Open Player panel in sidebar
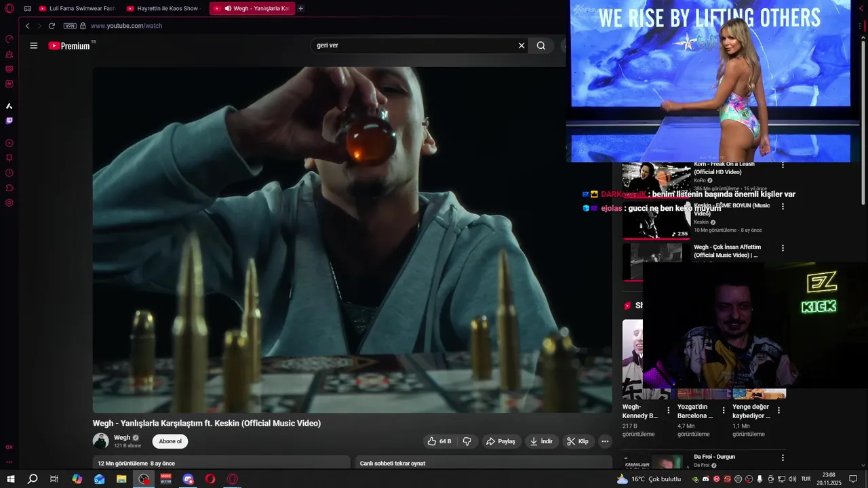 pyautogui.click(x=9, y=143)
